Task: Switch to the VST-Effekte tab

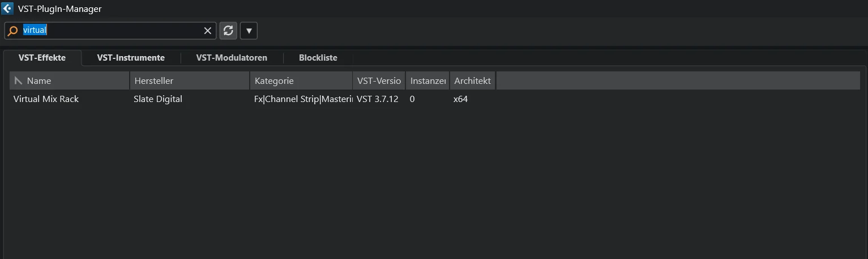Action: [42, 58]
